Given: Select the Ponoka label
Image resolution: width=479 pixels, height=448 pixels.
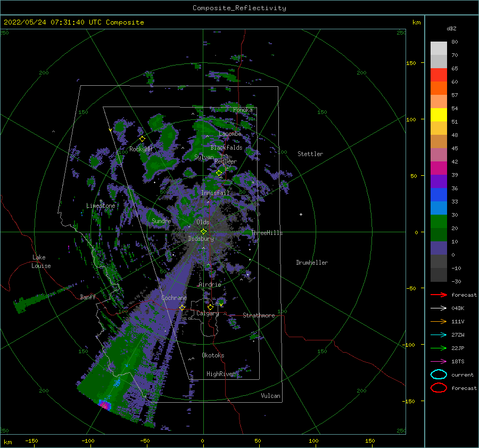Looking at the screenshot, I should click(243, 110).
